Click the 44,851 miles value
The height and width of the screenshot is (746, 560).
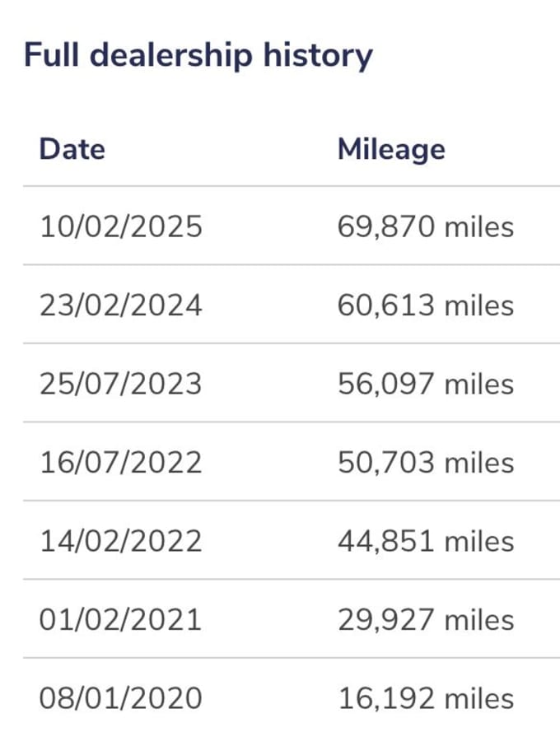click(x=426, y=542)
